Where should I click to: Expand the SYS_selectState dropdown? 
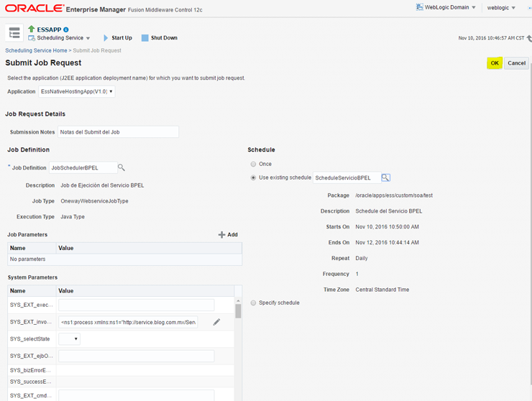point(69,338)
